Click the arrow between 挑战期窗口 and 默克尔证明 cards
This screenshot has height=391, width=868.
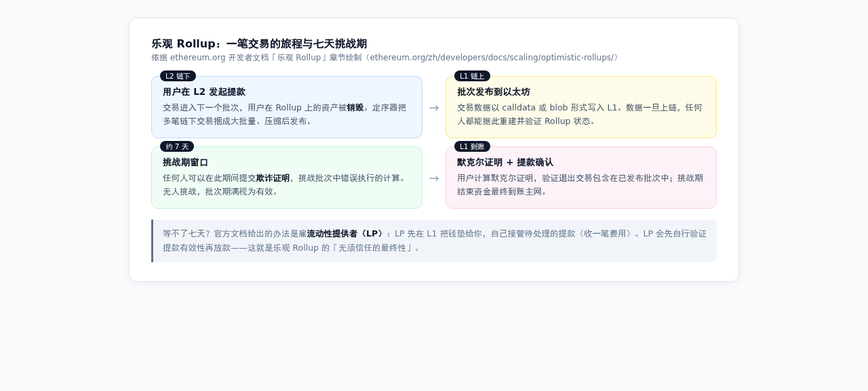434,178
